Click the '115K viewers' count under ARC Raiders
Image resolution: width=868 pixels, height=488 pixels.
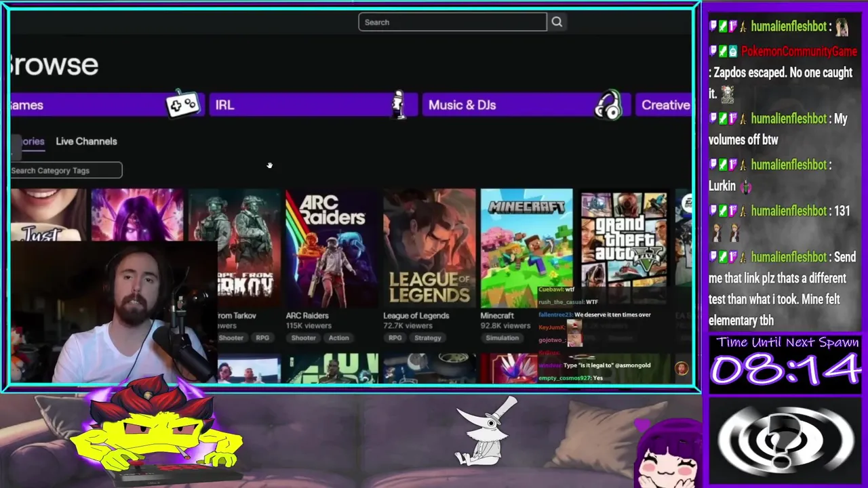(x=308, y=326)
